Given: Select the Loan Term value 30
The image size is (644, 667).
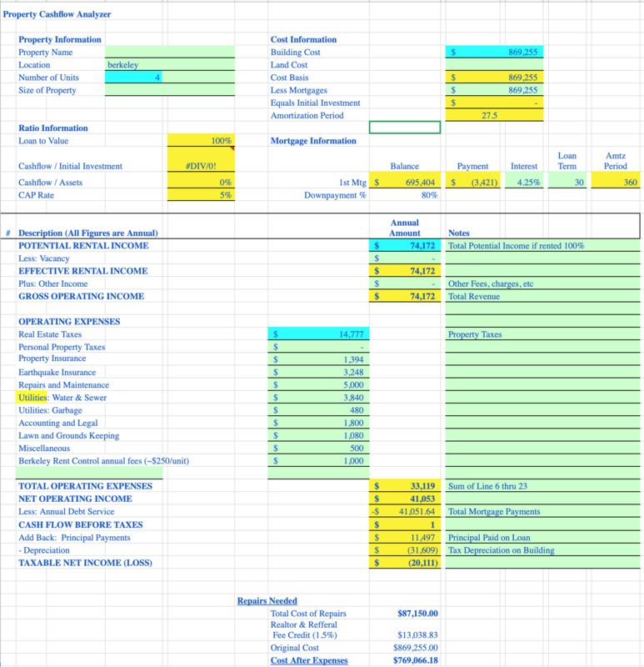Looking at the screenshot, I should (567, 182).
